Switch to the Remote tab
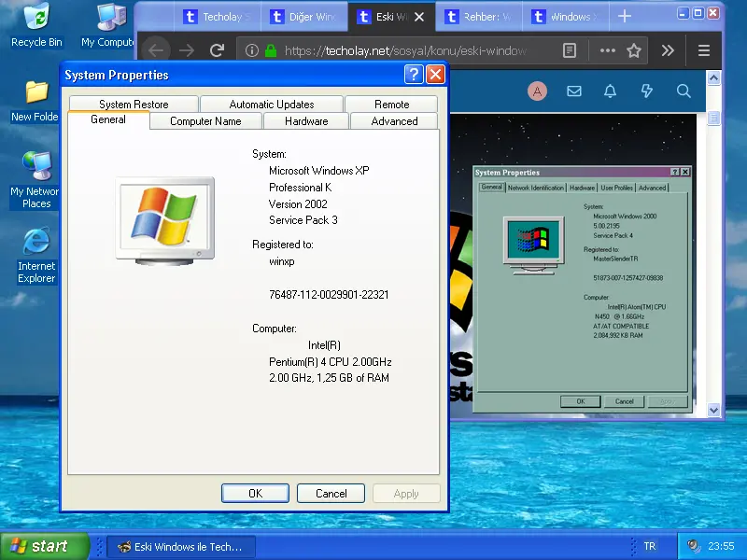The image size is (747, 560). (x=391, y=104)
